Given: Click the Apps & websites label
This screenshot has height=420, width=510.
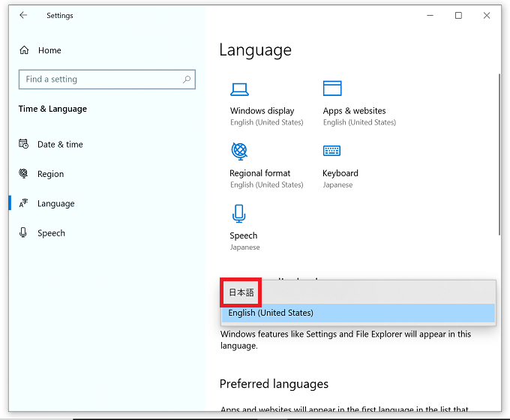Looking at the screenshot, I should pyautogui.click(x=354, y=110).
